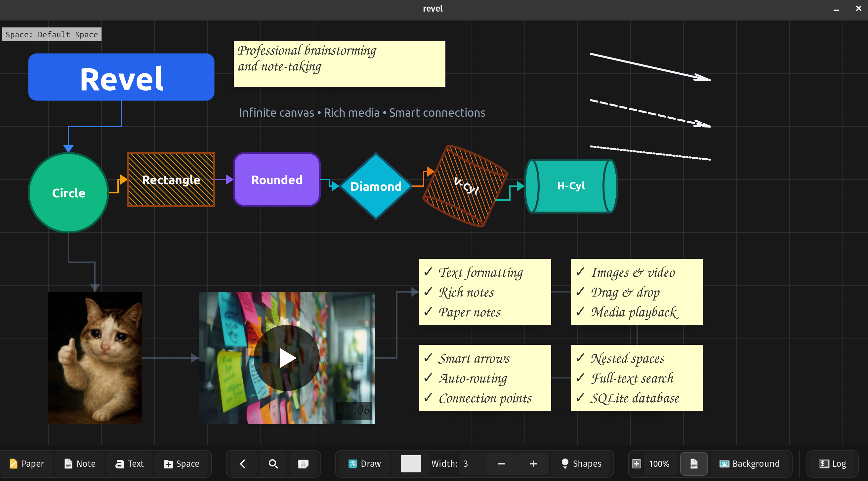Open the search magnifier tool
Image resolution: width=868 pixels, height=481 pixels.
(273, 464)
